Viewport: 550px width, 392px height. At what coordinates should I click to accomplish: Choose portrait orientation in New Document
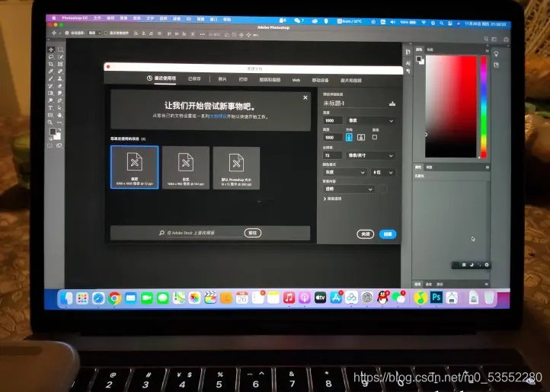[349, 137]
